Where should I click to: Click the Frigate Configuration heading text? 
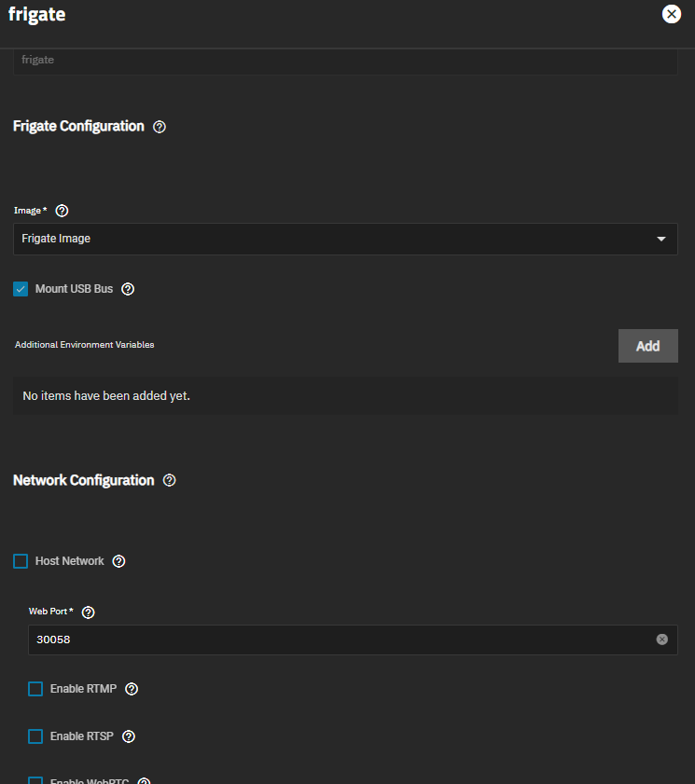point(78,127)
